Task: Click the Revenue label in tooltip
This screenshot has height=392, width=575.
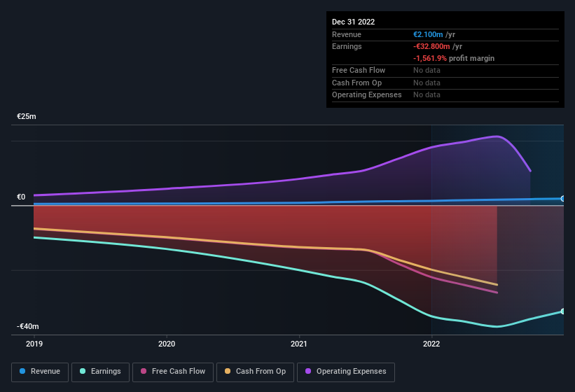Action: (x=347, y=34)
